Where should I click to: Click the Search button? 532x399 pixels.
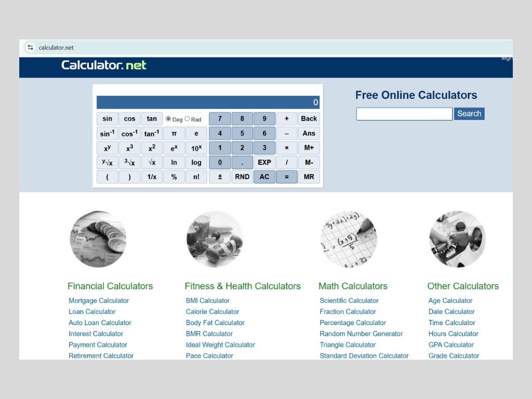469,114
